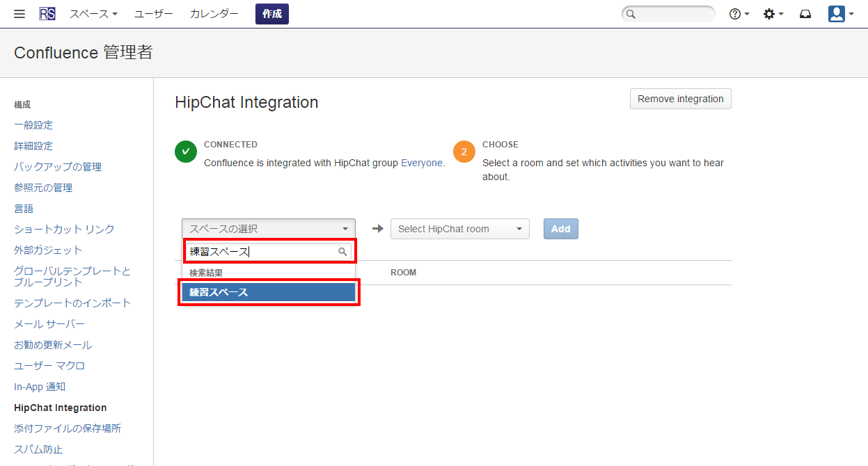The width and height of the screenshot is (868, 466).
Task: Click the 練習スペース search input field
Action: [x=269, y=252]
